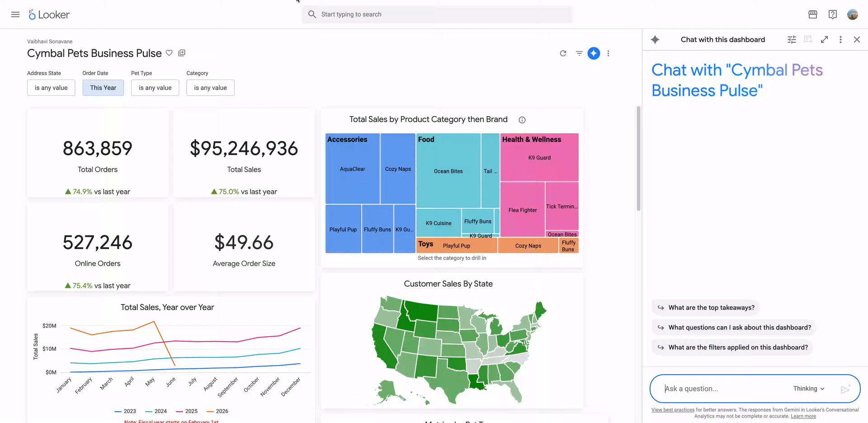This screenshot has height=423, width=868.
Task: Toggle the dashboard filters icon
Action: tap(579, 53)
